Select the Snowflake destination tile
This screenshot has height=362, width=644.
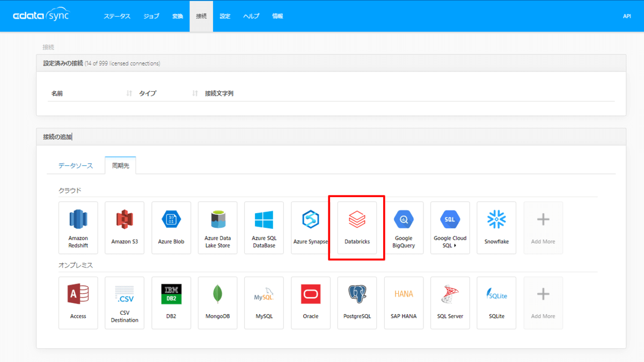(x=496, y=228)
